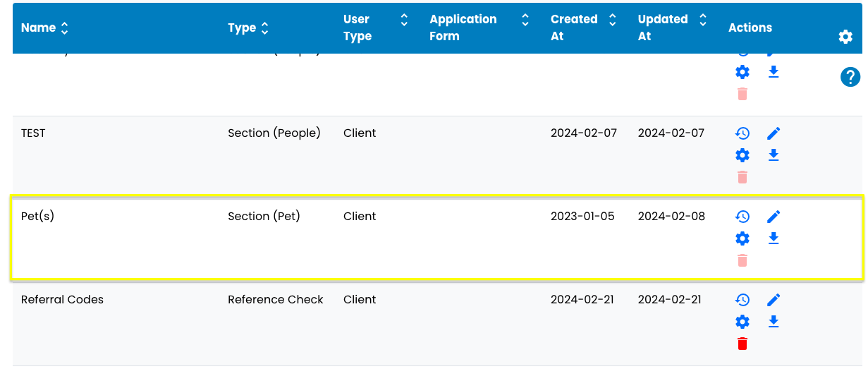This screenshot has width=868, height=369.
Task: Edit the TEST row with pencil icon
Action: [774, 133]
